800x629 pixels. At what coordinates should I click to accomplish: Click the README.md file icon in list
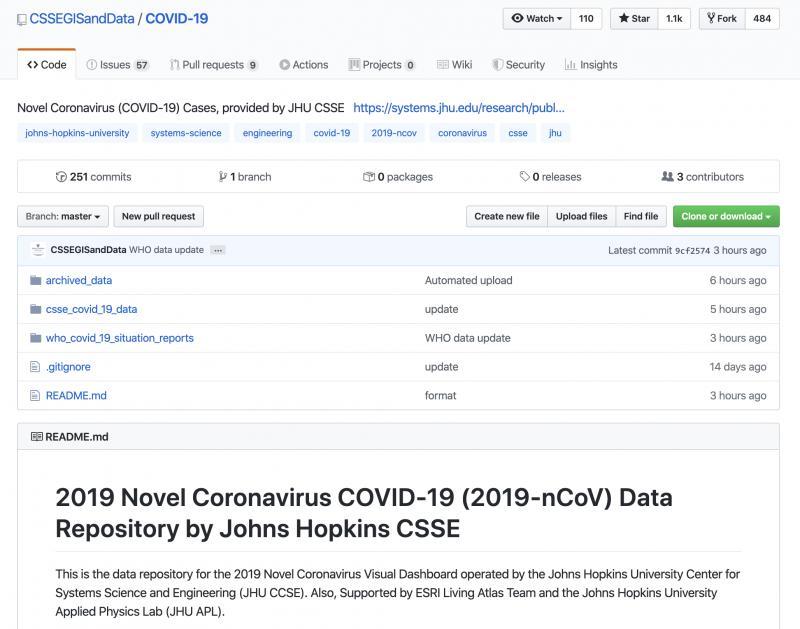click(x=35, y=395)
